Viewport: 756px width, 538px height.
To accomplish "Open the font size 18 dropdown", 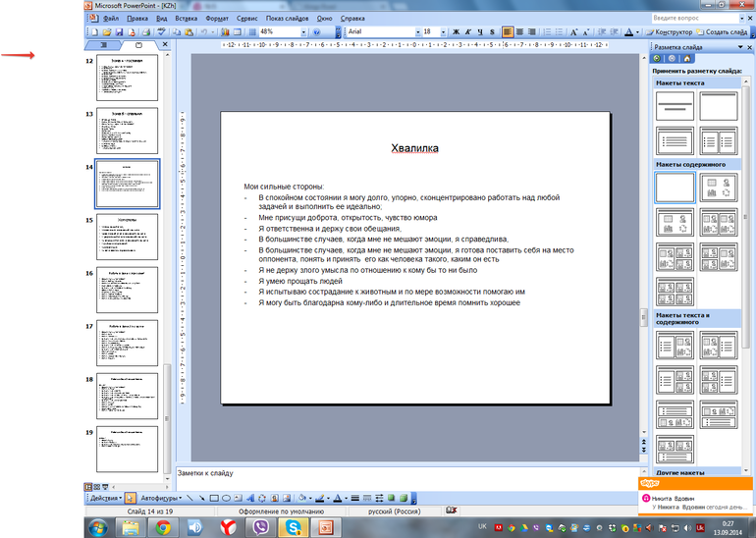I will (443, 31).
